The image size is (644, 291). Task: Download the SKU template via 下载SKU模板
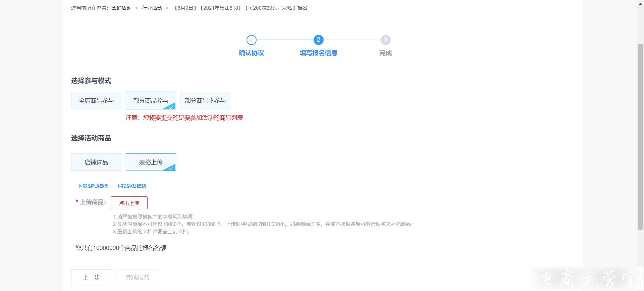click(x=131, y=186)
